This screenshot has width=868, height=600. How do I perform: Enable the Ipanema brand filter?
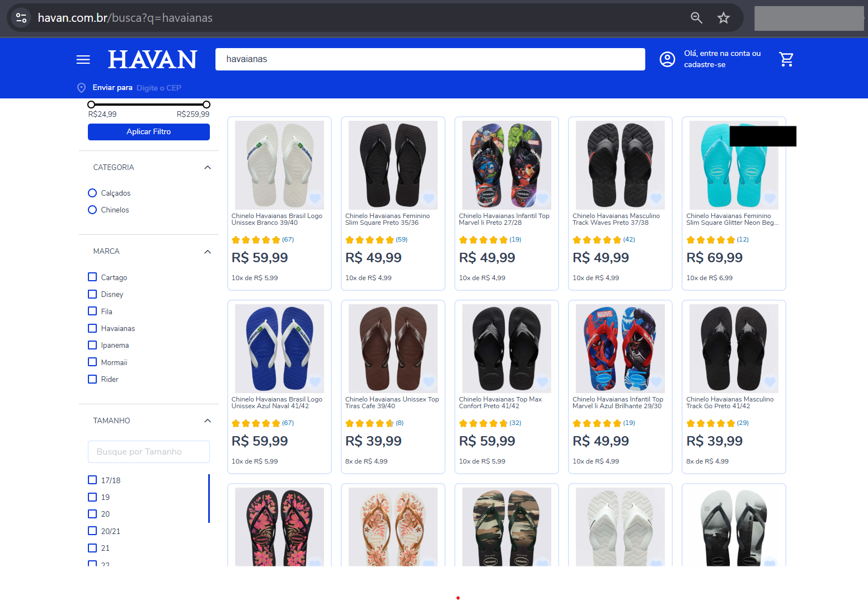[92, 345]
